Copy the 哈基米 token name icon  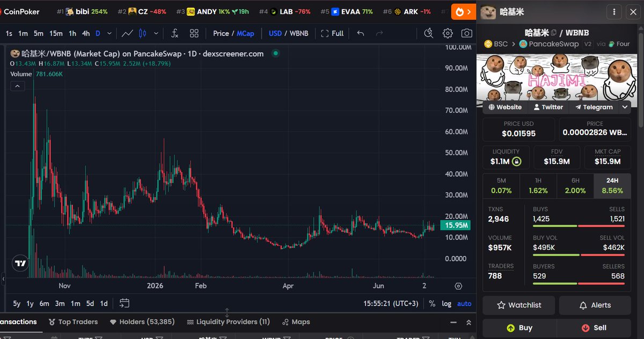point(554,33)
